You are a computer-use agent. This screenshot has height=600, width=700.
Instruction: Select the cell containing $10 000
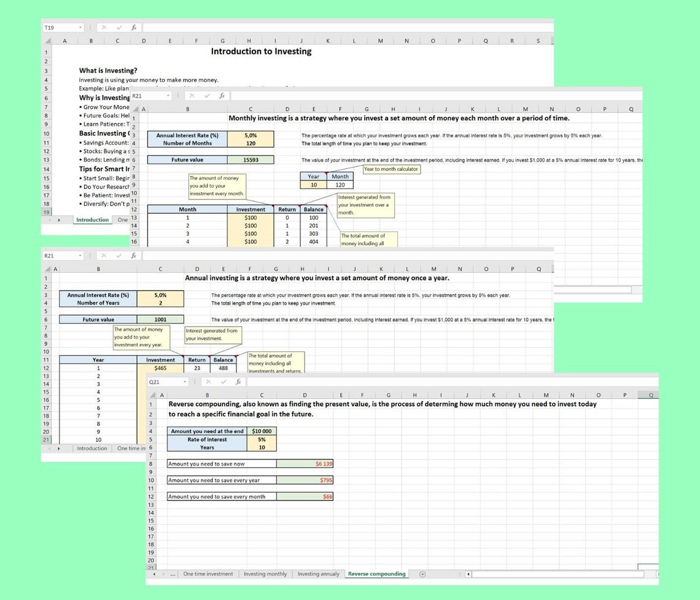point(261,432)
